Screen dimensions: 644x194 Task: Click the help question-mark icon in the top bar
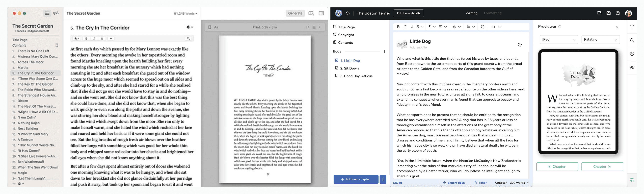coord(618,13)
